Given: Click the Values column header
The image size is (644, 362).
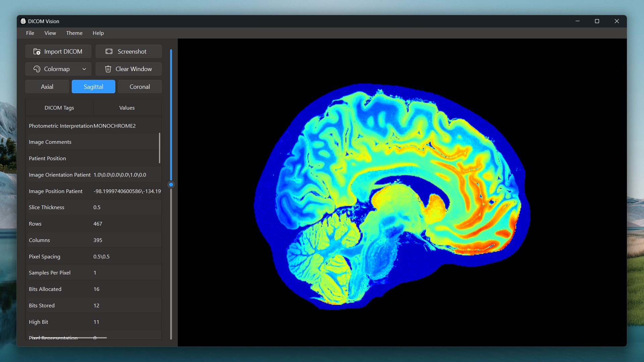Looking at the screenshot, I should pos(127,108).
